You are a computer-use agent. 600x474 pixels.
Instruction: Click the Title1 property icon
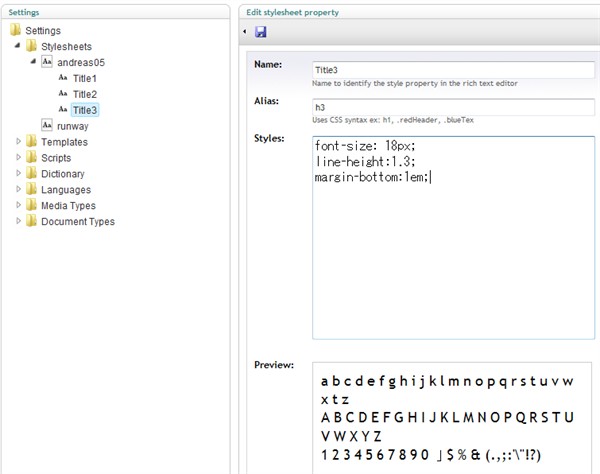coord(63,78)
